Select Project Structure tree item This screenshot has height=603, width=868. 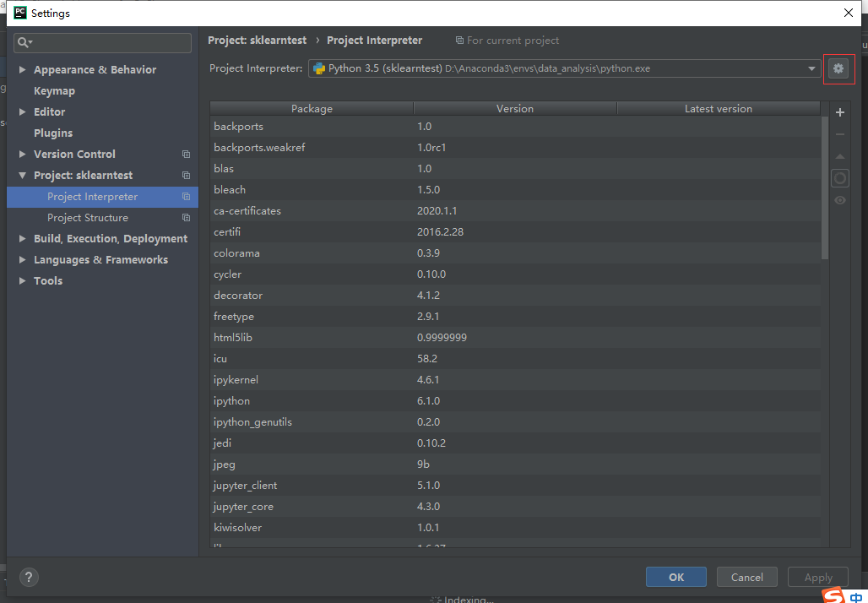pos(102,218)
